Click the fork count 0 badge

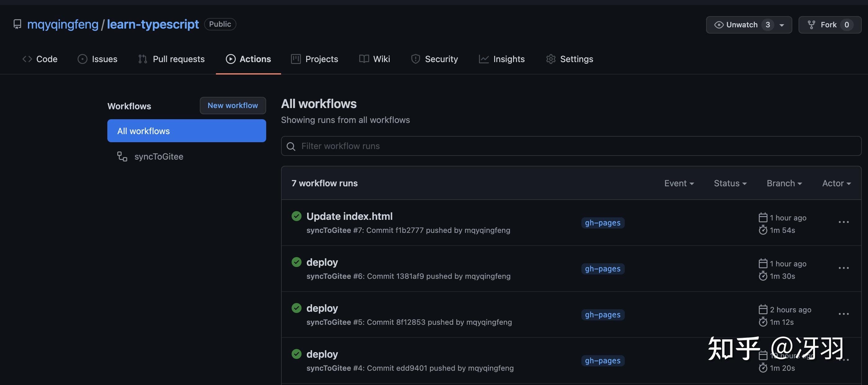pos(846,25)
